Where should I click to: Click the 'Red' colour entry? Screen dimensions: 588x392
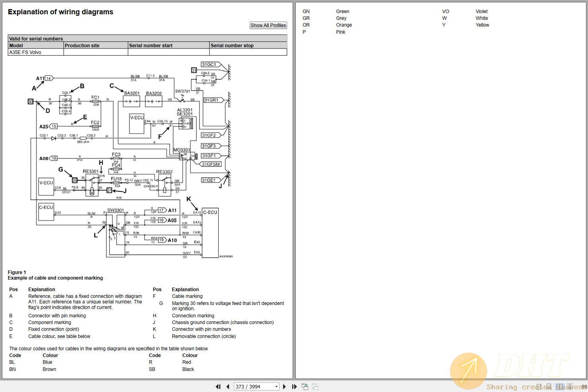[187, 362]
